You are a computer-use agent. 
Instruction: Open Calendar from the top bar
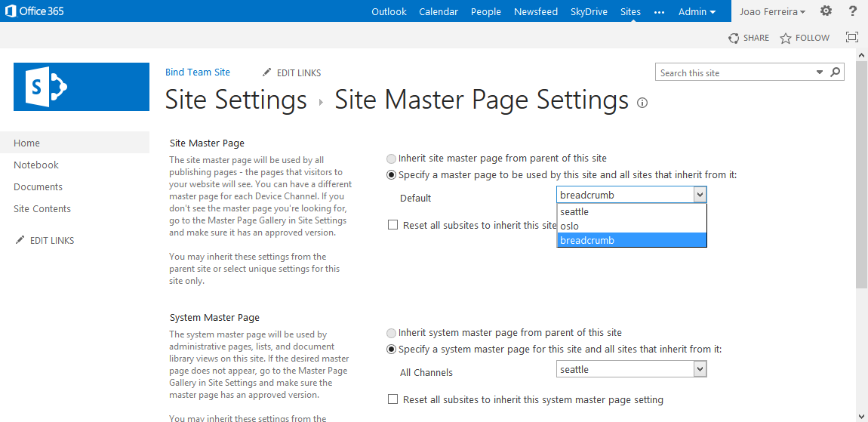(x=439, y=11)
